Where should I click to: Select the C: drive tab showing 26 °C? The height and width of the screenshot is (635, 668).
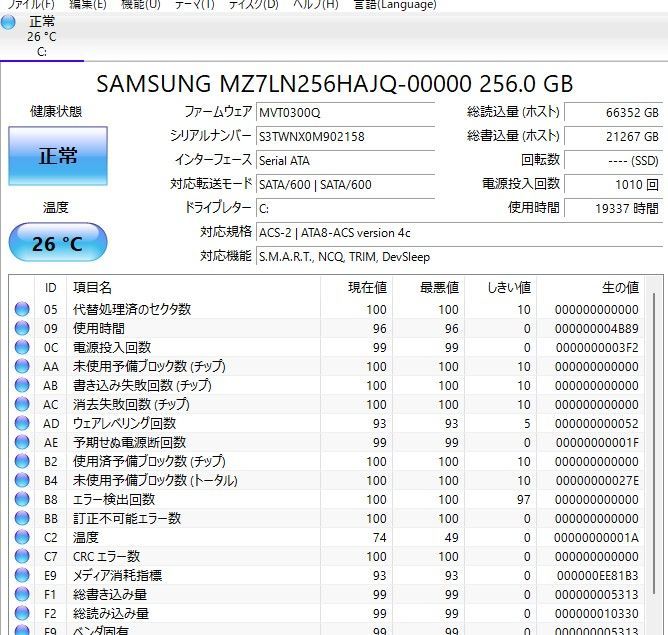coord(42,37)
